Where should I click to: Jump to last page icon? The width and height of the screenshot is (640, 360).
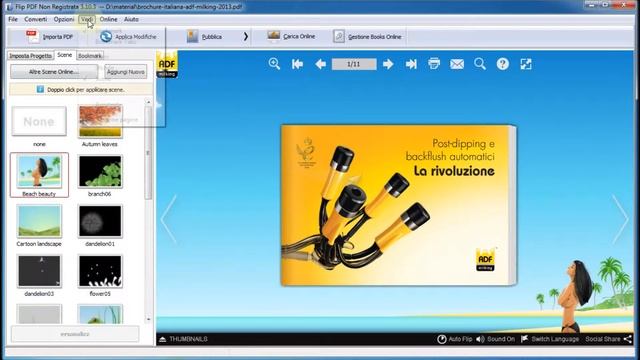(x=411, y=64)
